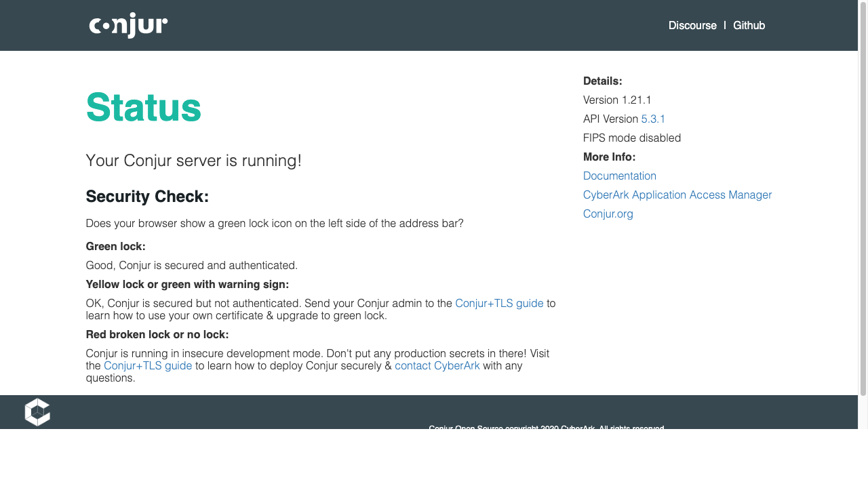The image size is (868, 488).
Task: Open the Documentation link
Action: (x=619, y=176)
